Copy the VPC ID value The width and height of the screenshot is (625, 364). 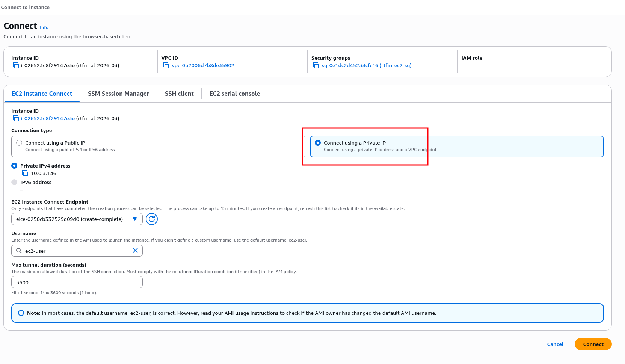click(x=166, y=66)
